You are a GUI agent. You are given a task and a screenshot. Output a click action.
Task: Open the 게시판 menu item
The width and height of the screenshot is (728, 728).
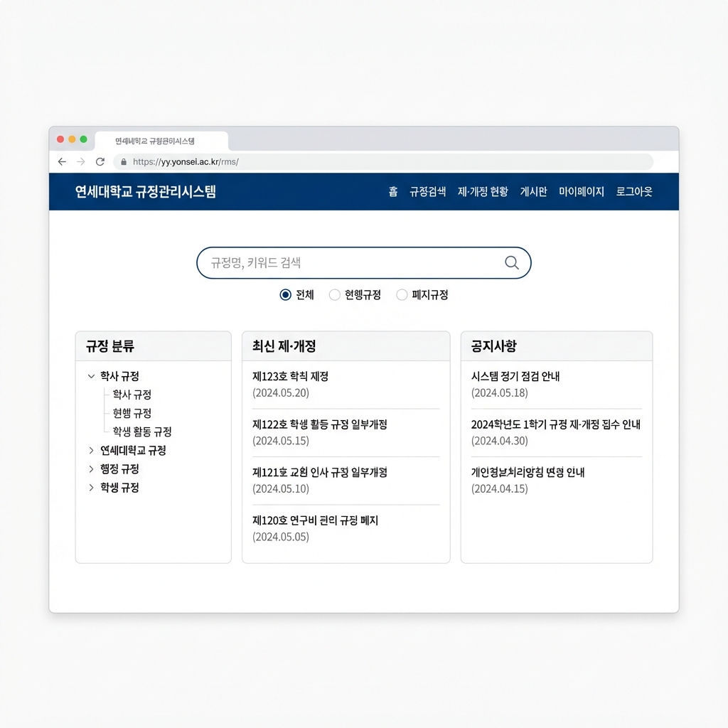pyautogui.click(x=533, y=192)
